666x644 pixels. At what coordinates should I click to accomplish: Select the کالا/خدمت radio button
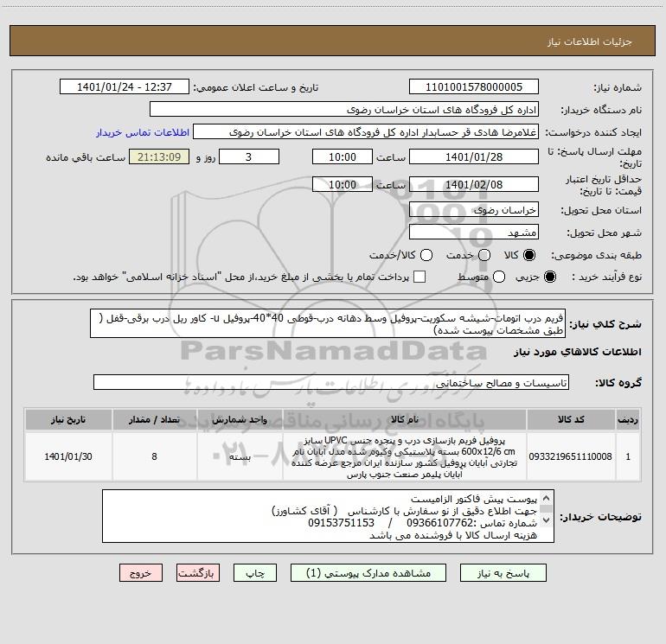click(x=426, y=255)
